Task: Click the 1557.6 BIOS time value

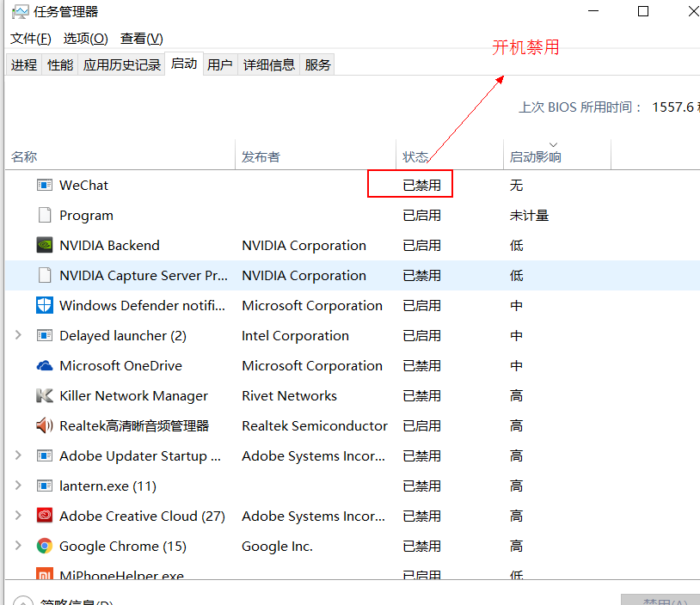Action: [x=674, y=107]
